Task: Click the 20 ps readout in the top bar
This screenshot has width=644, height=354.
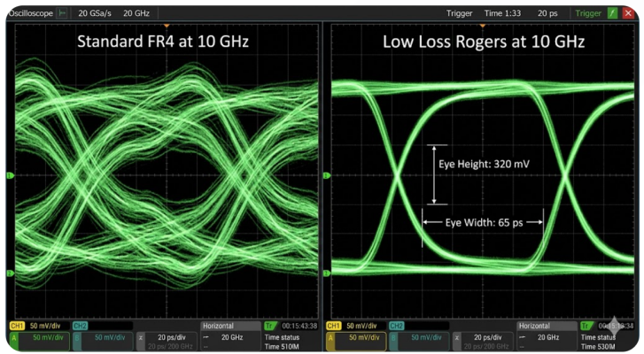Action: click(x=547, y=13)
